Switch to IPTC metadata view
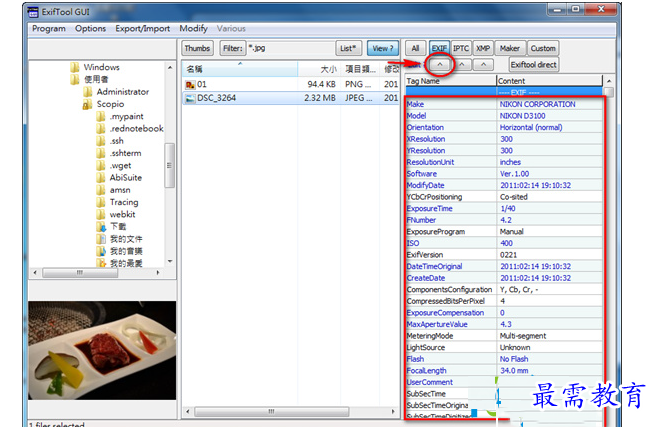This screenshot has width=654, height=427. click(x=461, y=48)
